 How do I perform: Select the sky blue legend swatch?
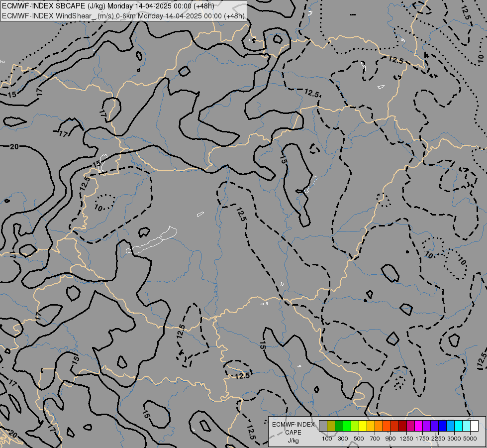451,426
